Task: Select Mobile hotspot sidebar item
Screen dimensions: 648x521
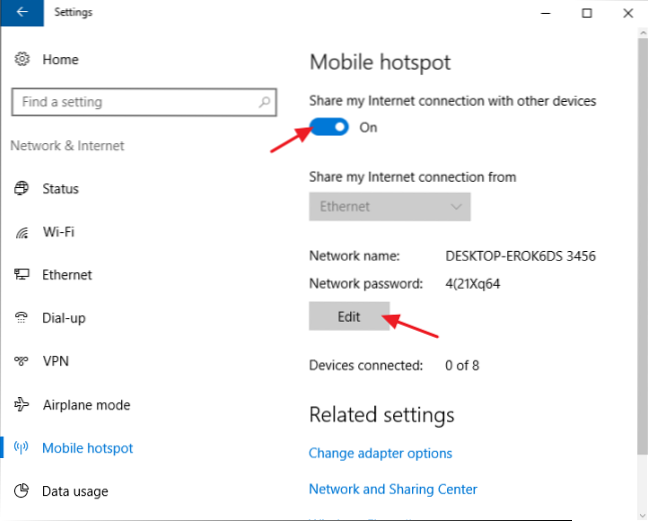Action: pyautogui.click(x=88, y=448)
